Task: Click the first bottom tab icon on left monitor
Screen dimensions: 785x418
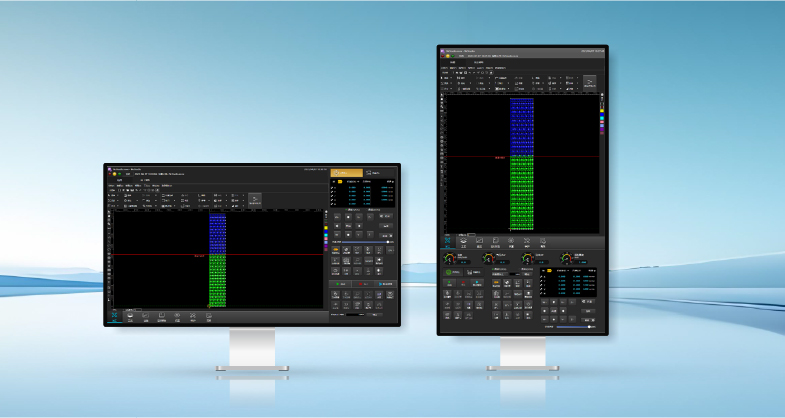Action: (114, 317)
